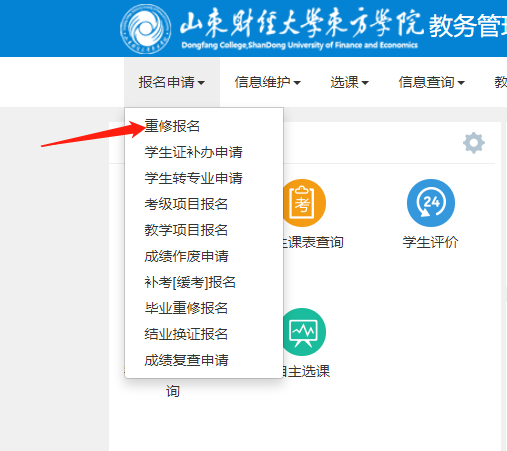Image resolution: width=507 pixels, height=451 pixels.
Task: Open 成绩作废申请 menu entry
Action: point(186,256)
